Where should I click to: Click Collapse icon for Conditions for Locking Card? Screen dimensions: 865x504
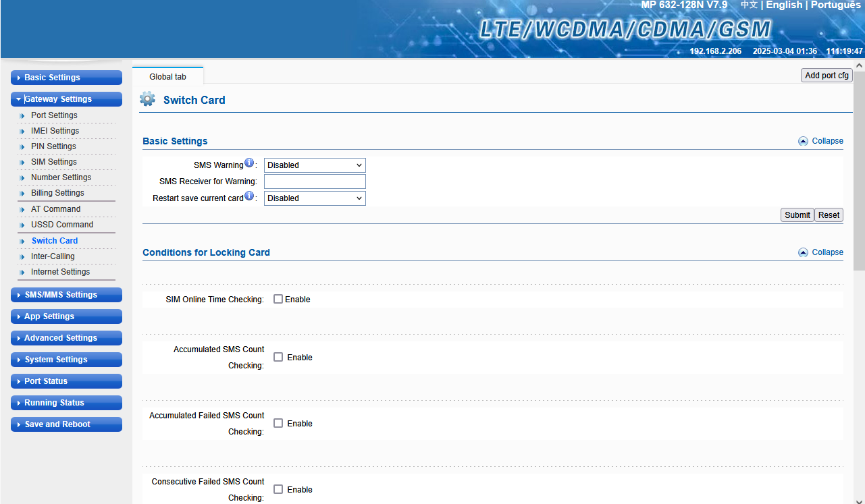tap(803, 252)
